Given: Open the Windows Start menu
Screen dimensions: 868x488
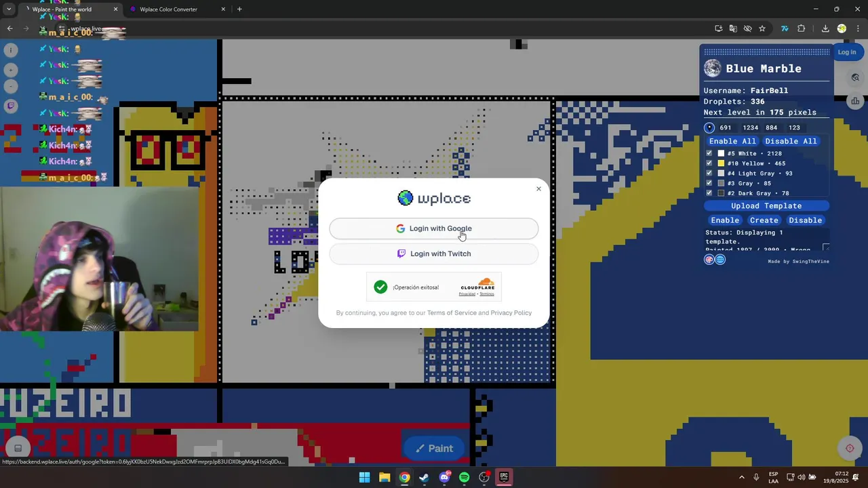Looking at the screenshot, I should [364, 477].
